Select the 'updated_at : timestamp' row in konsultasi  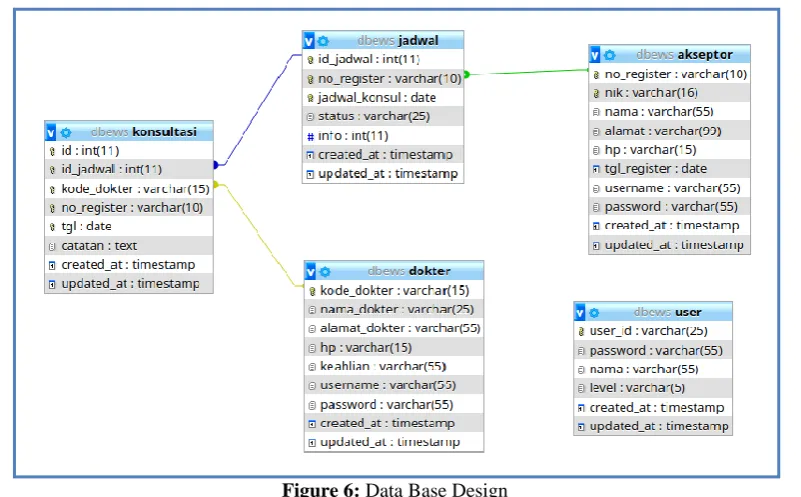[129, 284]
